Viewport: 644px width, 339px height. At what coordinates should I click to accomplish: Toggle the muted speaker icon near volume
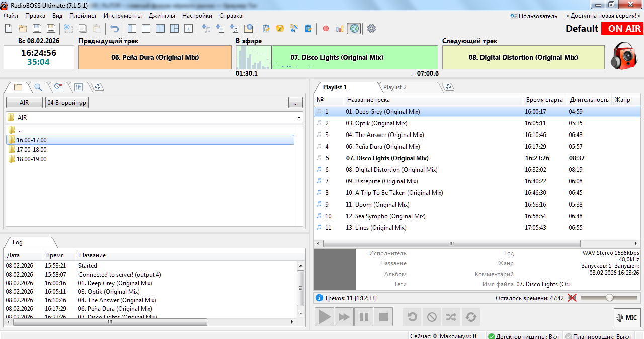[572, 298]
